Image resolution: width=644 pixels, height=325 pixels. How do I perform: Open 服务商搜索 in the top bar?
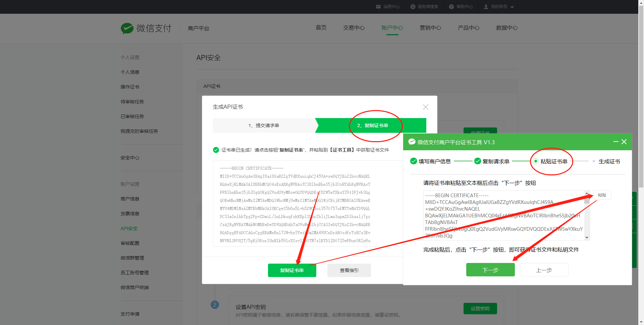[424, 7]
